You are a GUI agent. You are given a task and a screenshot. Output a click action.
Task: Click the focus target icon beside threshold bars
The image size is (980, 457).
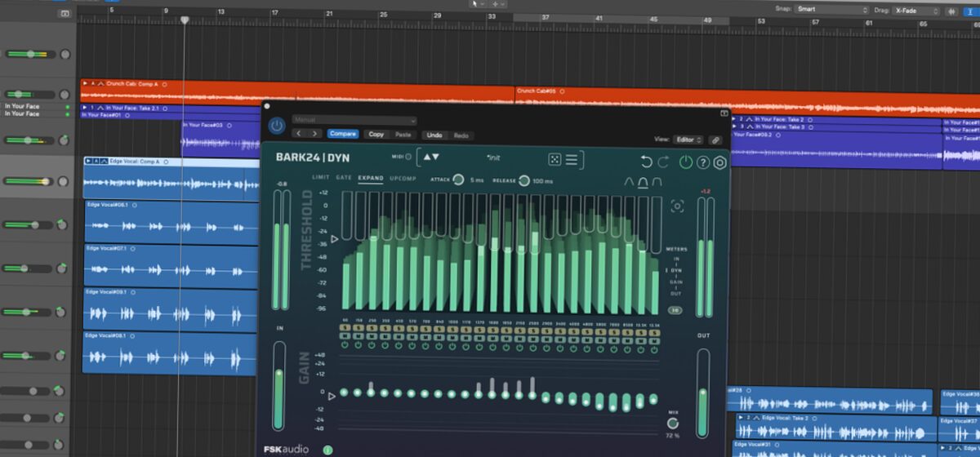click(x=677, y=206)
